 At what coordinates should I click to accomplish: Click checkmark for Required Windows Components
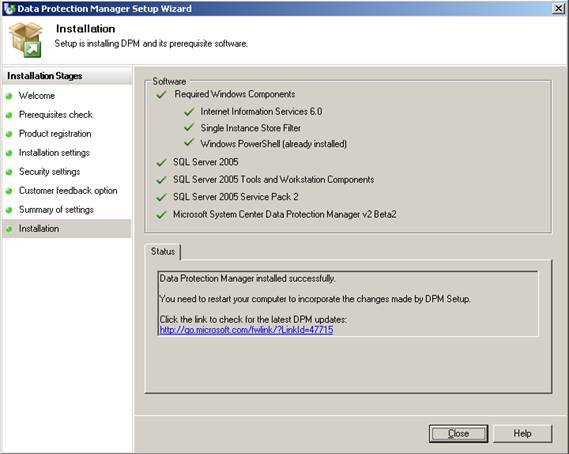tap(161, 94)
